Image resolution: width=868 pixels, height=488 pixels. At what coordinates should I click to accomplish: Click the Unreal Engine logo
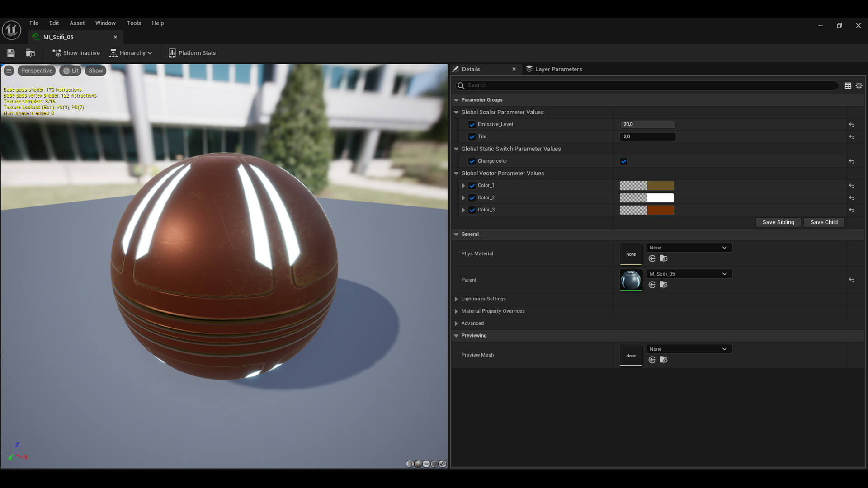(11, 30)
